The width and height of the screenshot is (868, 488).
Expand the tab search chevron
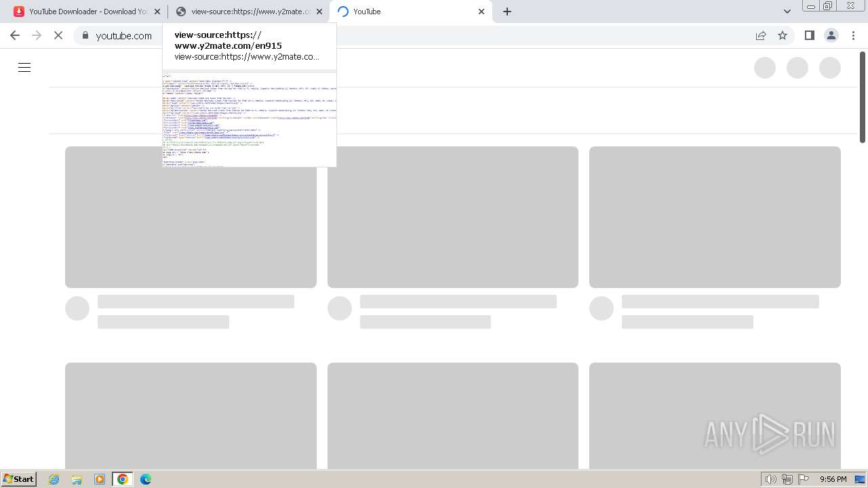coord(787,12)
